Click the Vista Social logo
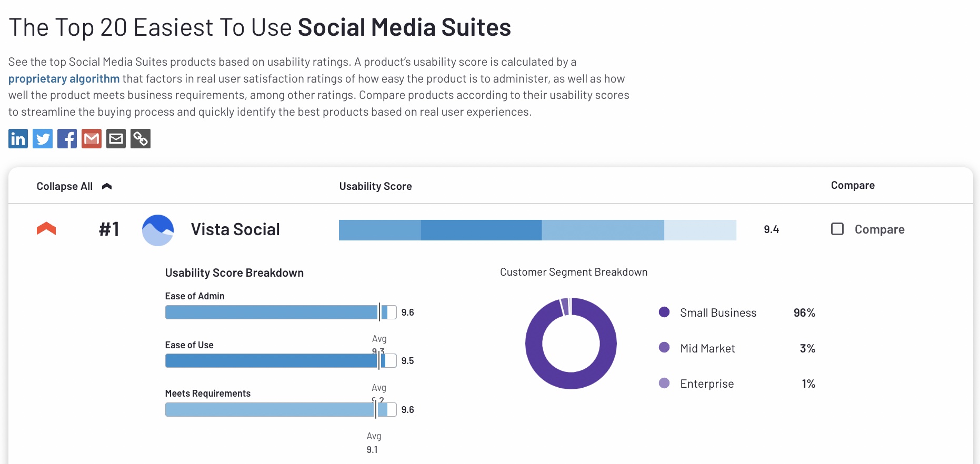Viewport: 980px width, 464px height. click(158, 230)
